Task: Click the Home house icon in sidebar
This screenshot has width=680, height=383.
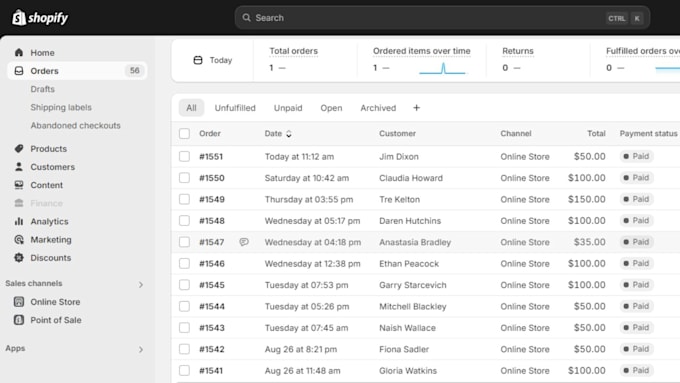Action: pos(19,52)
